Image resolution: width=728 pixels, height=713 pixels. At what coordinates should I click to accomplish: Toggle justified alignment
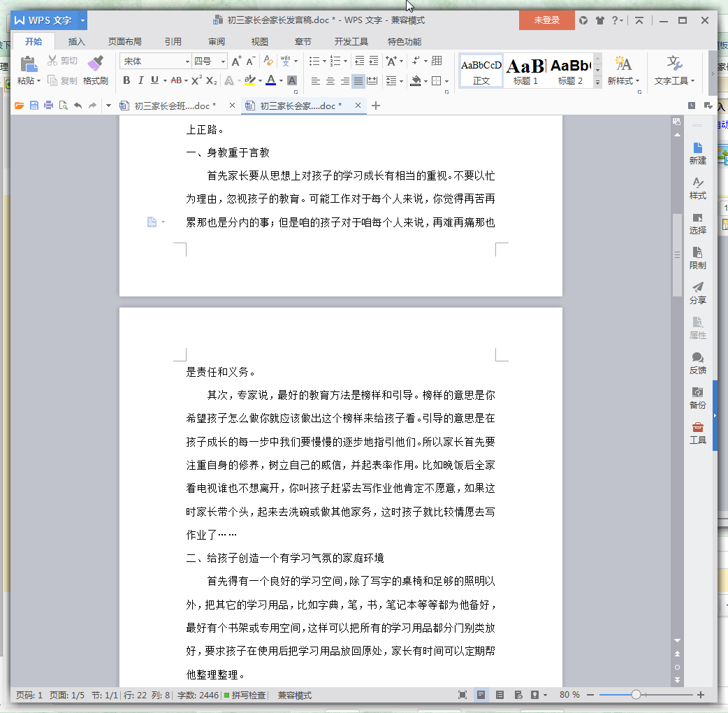point(358,81)
